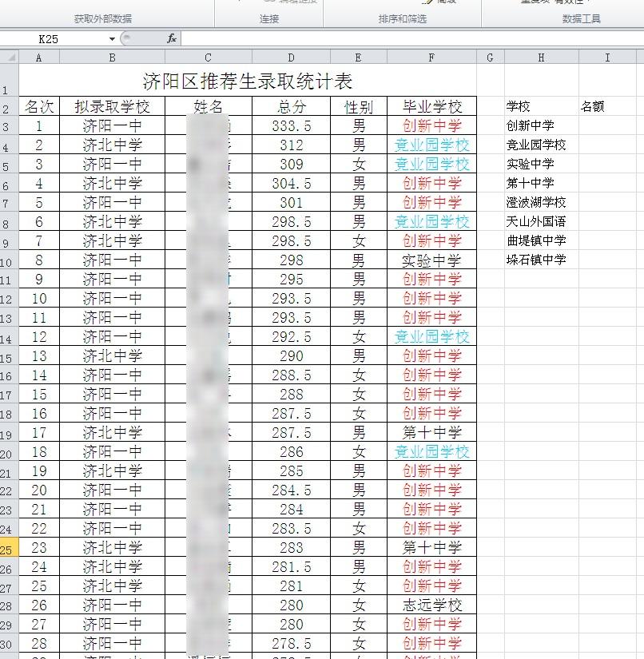
Task: Select row 10 header
Action: click(10, 260)
